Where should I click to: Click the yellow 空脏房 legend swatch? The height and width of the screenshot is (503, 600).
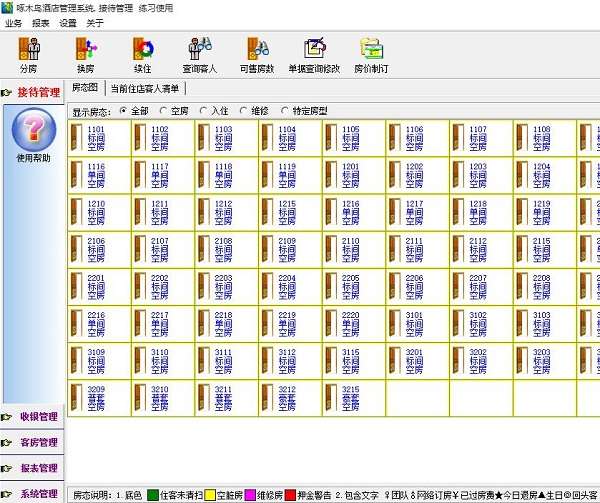(x=210, y=495)
